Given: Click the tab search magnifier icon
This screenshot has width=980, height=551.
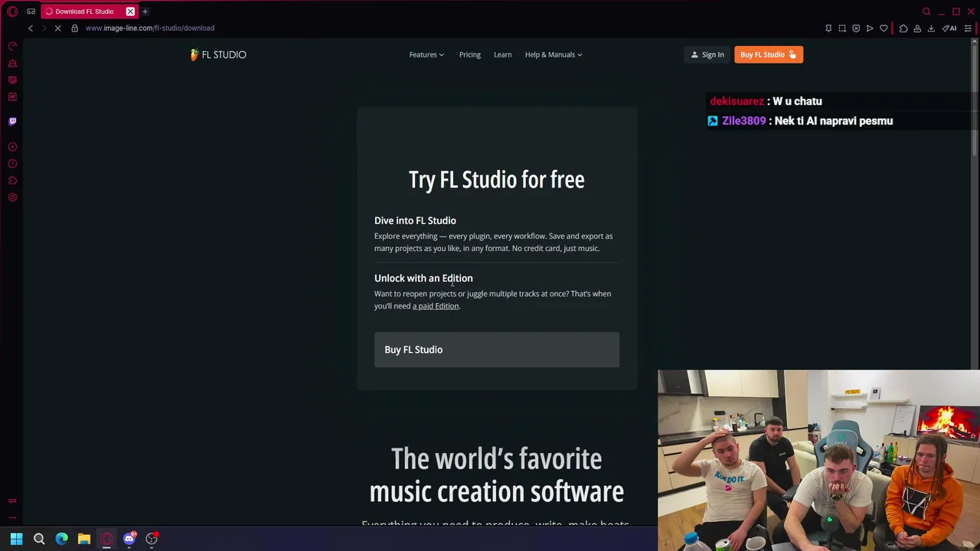Looking at the screenshot, I should pos(926,11).
